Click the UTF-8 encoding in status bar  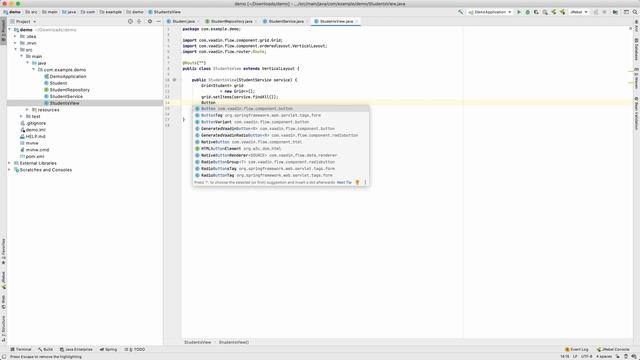pos(587,357)
